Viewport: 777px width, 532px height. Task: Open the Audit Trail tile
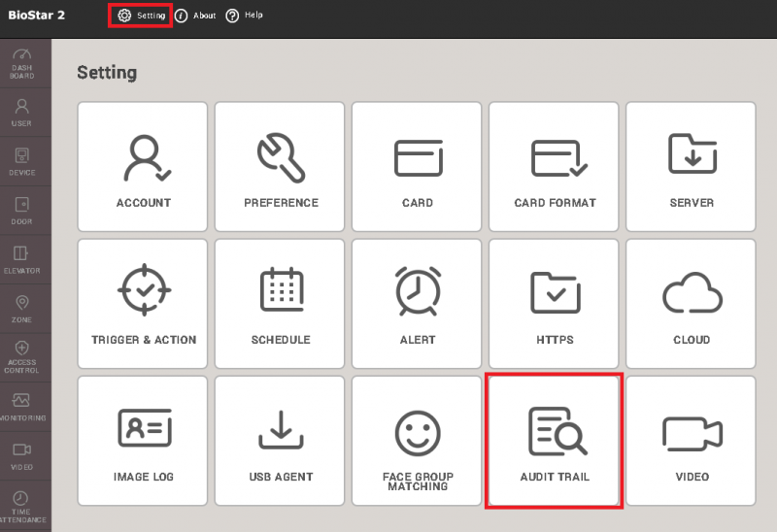(555, 441)
